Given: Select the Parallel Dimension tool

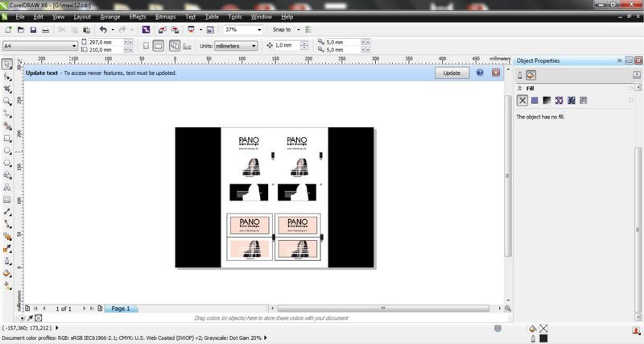Looking at the screenshot, I should (x=7, y=212).
